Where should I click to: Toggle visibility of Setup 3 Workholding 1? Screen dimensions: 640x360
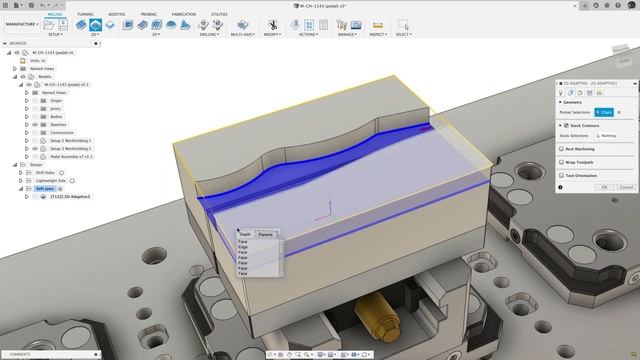click(35, 149)
